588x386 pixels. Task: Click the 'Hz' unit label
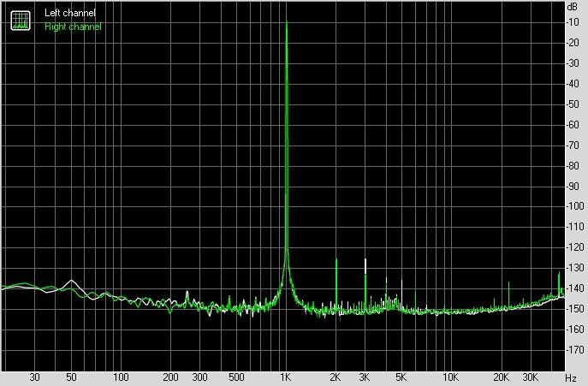pyautogui.click(x=571, y=377)
